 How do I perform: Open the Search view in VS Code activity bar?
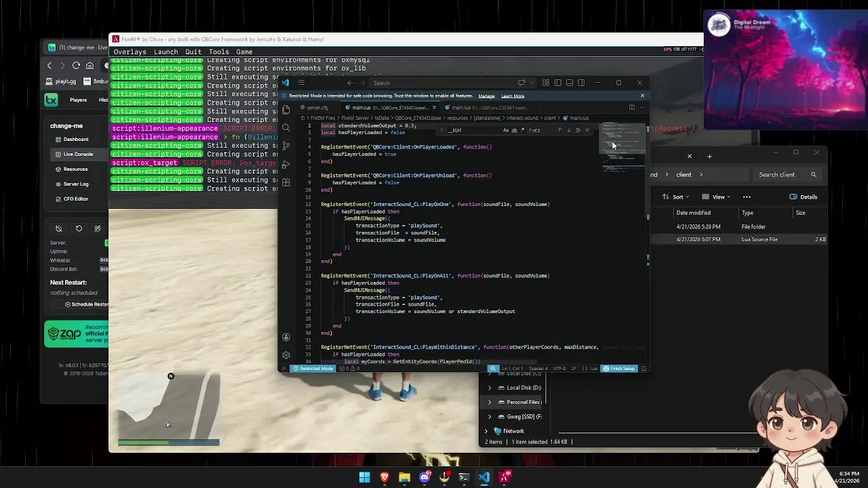286,127
